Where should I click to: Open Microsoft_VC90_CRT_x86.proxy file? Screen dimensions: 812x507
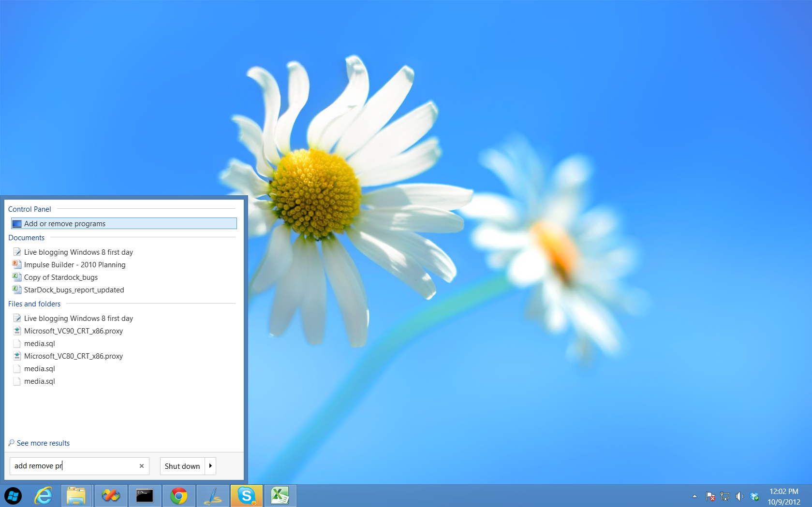73,331
